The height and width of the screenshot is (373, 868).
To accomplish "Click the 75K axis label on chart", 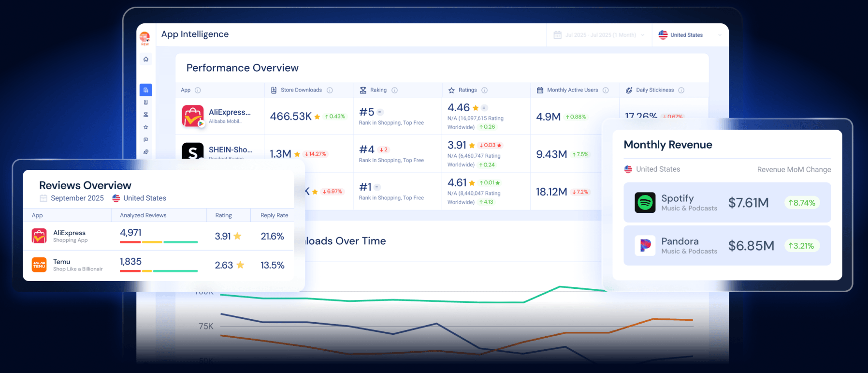I will [206, 327].
